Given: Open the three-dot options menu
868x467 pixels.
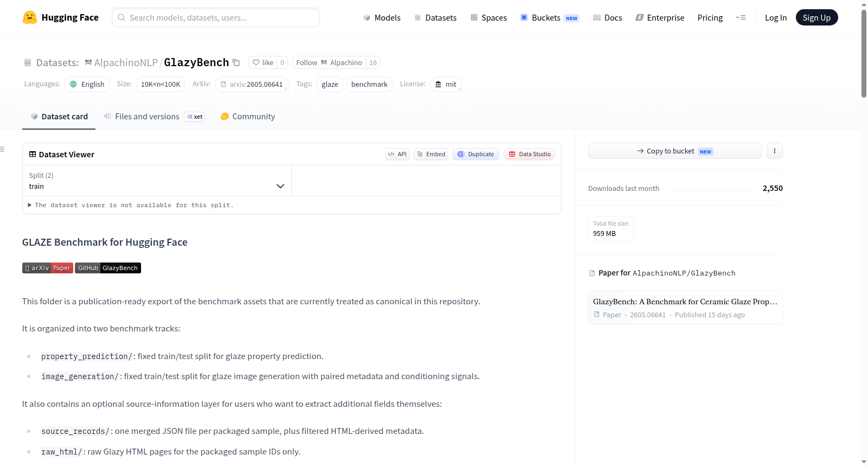Looking at the screenshot, I should tap(775, 151).
